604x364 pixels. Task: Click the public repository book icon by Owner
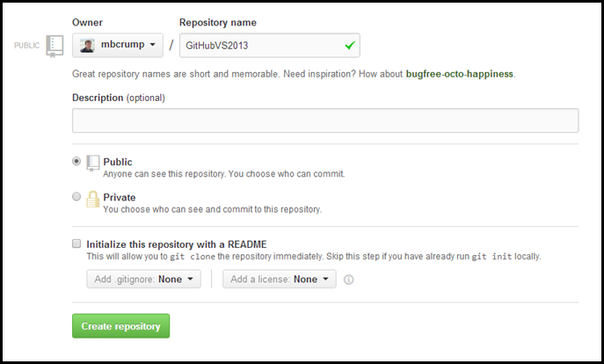click(55, 47)
